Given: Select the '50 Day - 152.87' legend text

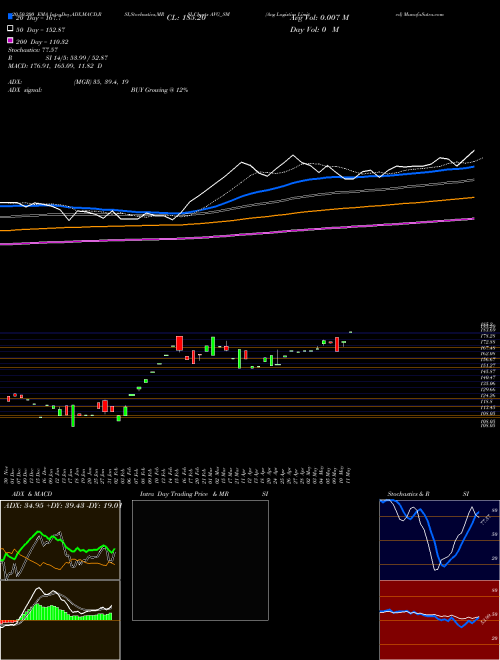Looking at the screenshot, I should (x=41, y=30).
